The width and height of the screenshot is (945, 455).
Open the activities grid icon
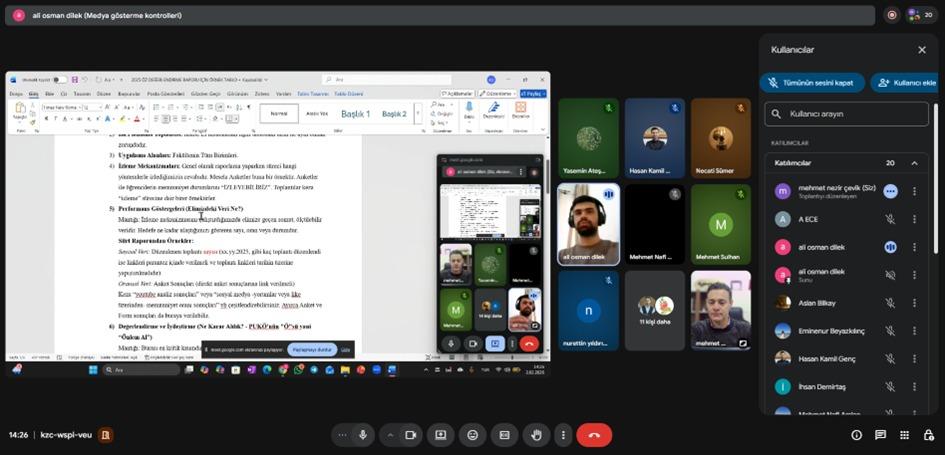(x=904, y=435)
